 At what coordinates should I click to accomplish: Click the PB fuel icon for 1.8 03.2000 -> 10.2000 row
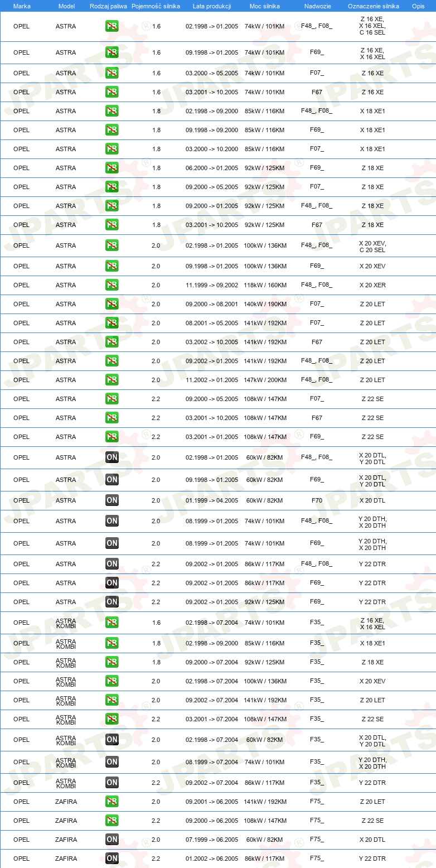[112, 149]
